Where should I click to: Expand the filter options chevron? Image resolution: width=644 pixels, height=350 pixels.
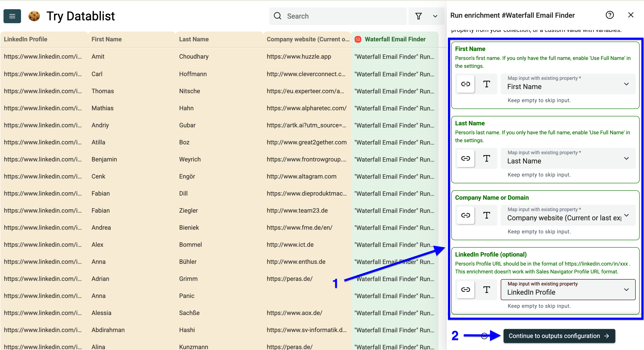tap(435, 16)
